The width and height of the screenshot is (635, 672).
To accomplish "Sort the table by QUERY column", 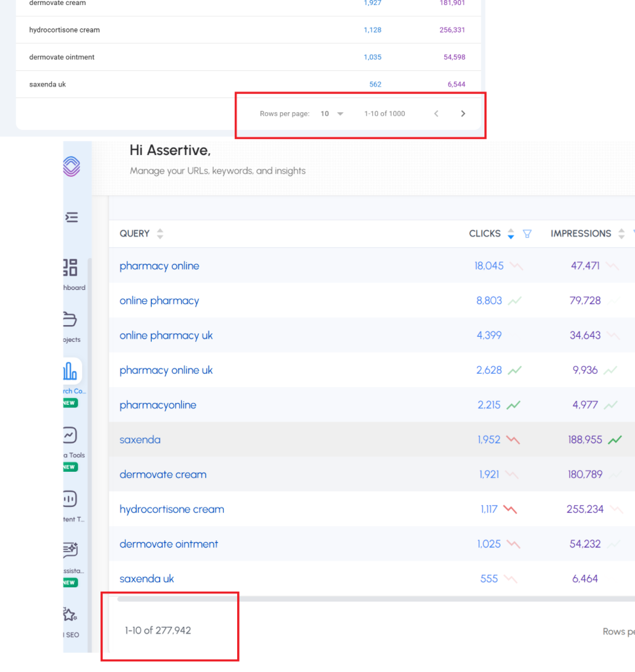I will 160,234.
